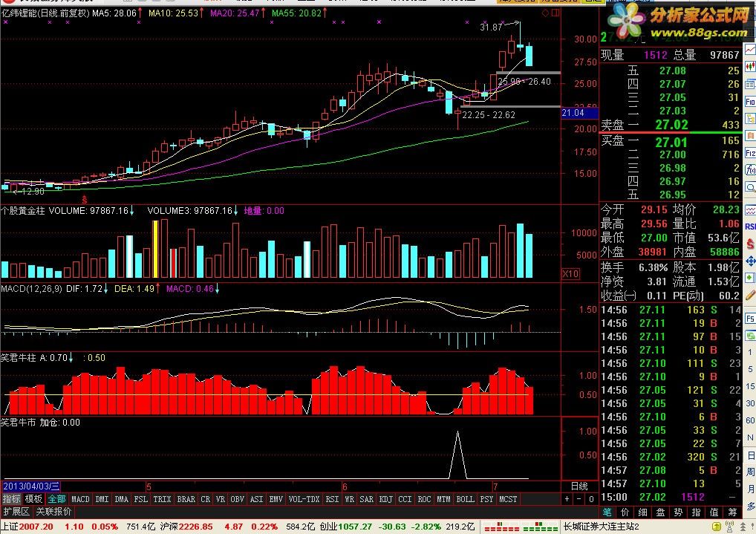Click the X10 volume scale label
The height and width of the screenshot is (534, 756).
571,274
